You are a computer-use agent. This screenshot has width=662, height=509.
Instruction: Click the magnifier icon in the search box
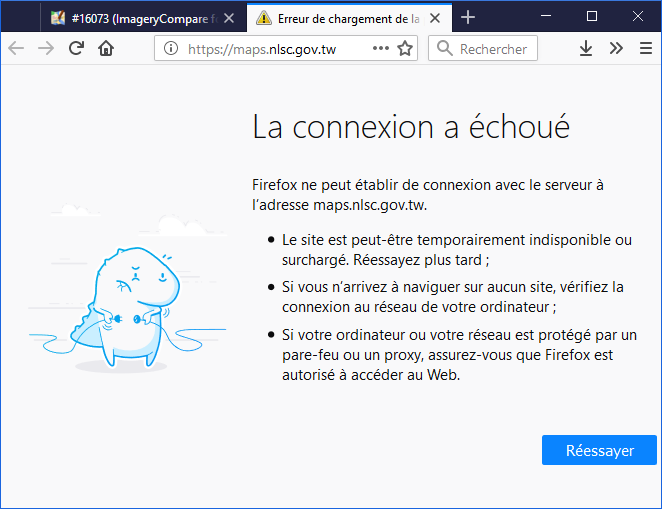(444, 48)
